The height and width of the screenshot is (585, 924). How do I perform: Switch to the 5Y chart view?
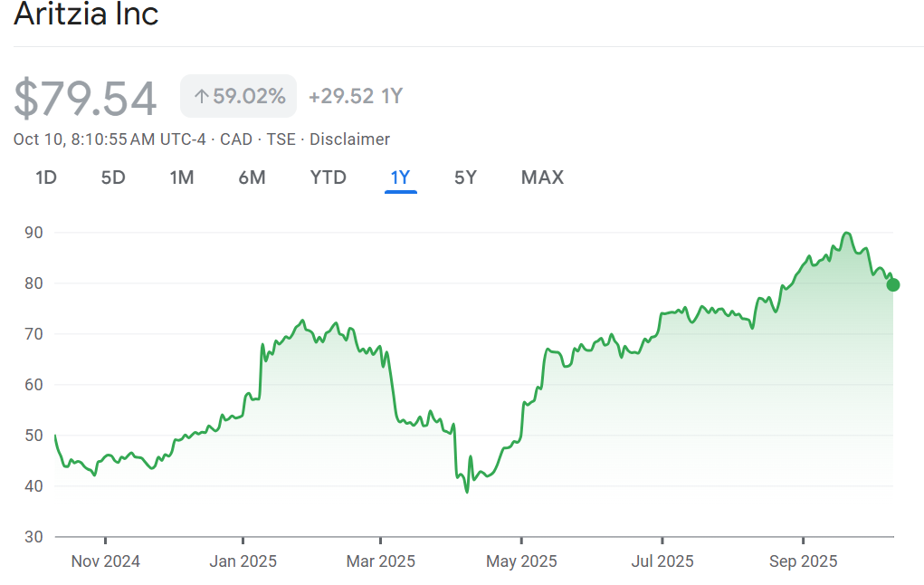coord(465,177)
